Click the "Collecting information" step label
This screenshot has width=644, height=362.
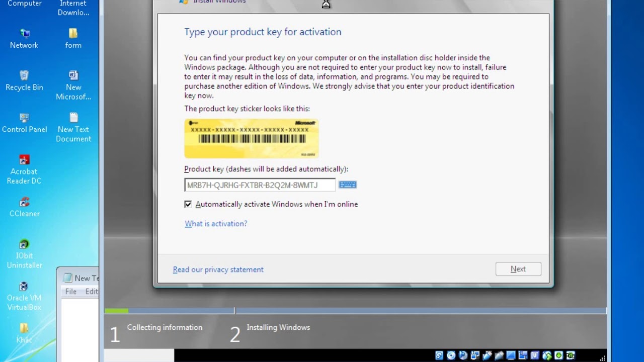click(165, 327)
